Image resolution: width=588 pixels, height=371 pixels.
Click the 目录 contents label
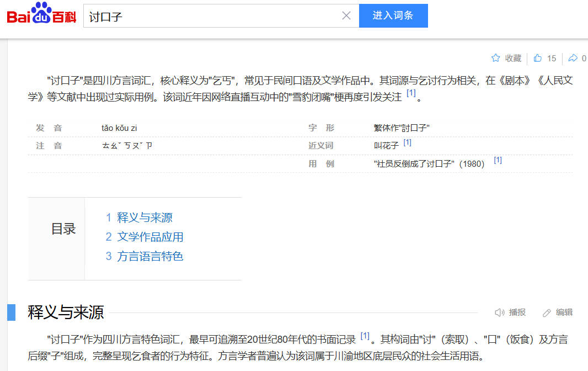(63, 229)
